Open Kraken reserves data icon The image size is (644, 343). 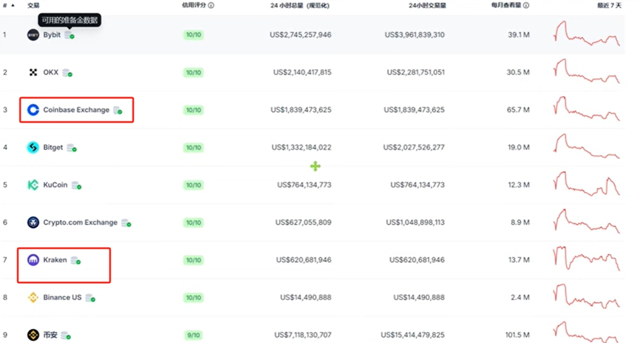coord(76,260)
